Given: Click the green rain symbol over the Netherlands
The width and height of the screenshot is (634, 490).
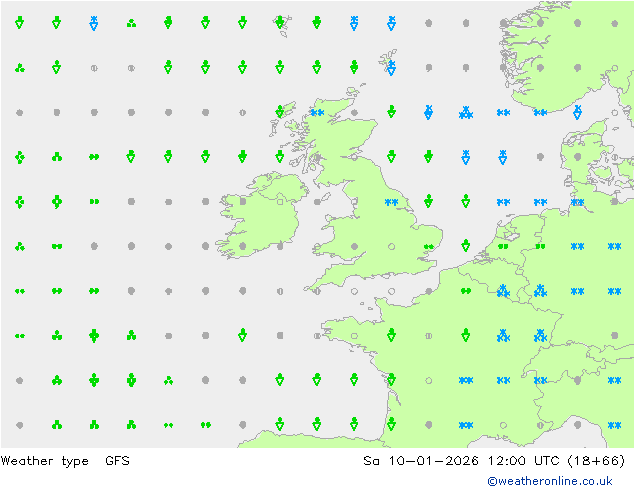Looking at the screenshot, I should pyautogui.click(x=503, y=246).
